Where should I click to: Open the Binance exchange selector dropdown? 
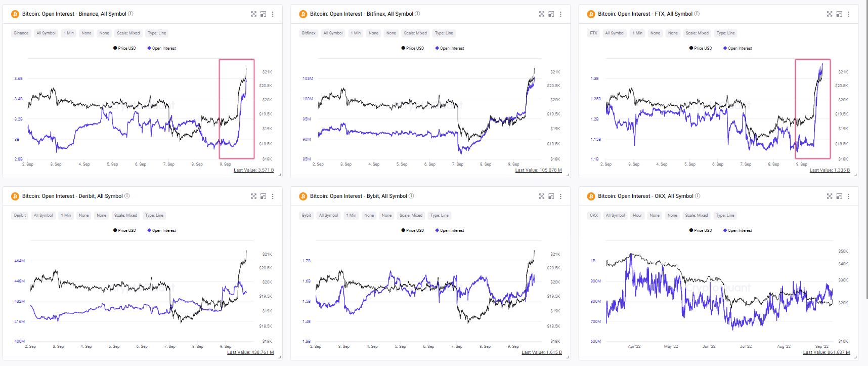click(x=21, y=33)
